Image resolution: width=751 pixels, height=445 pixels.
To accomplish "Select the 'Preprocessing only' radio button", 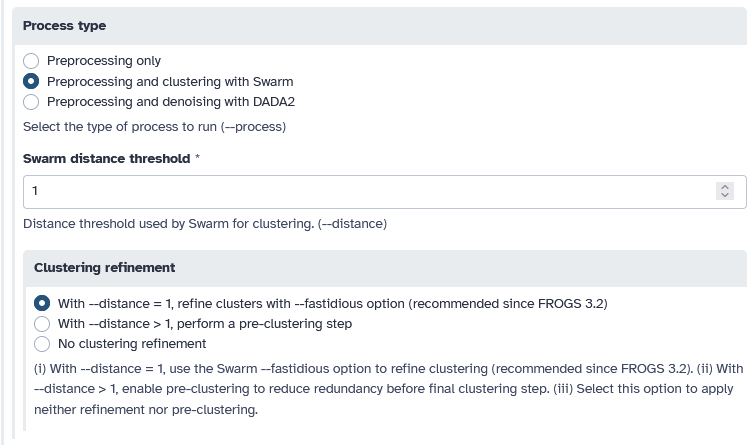I will point(31,61).
